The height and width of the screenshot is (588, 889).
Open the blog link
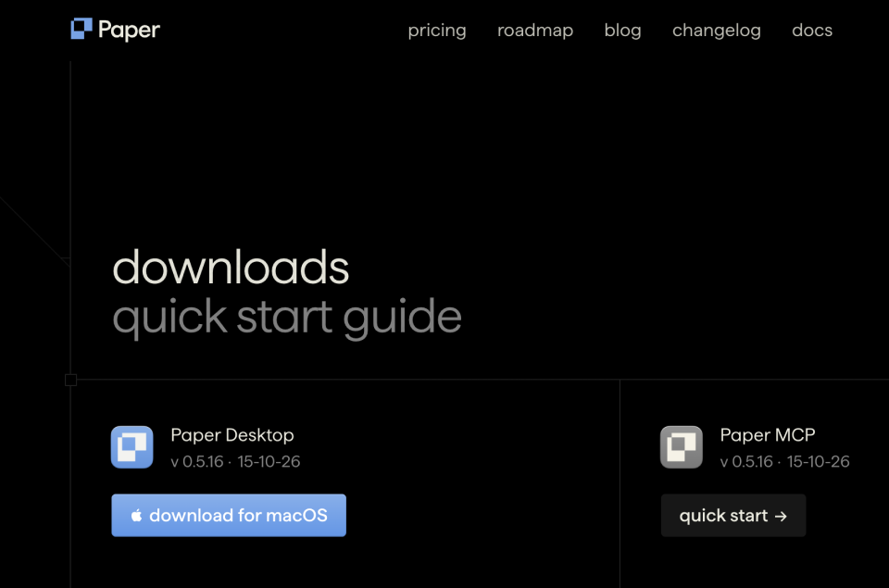[x=622, y=31]
